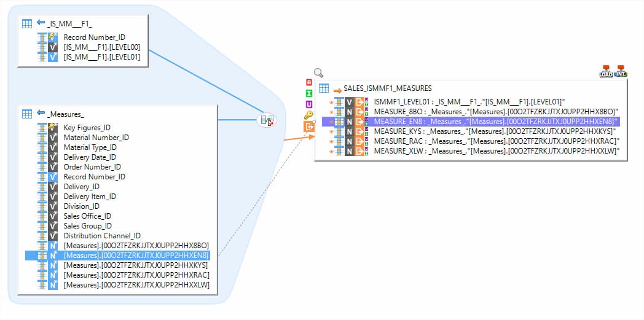Select the Delivery Date_ID column

[x=90, y=157]
